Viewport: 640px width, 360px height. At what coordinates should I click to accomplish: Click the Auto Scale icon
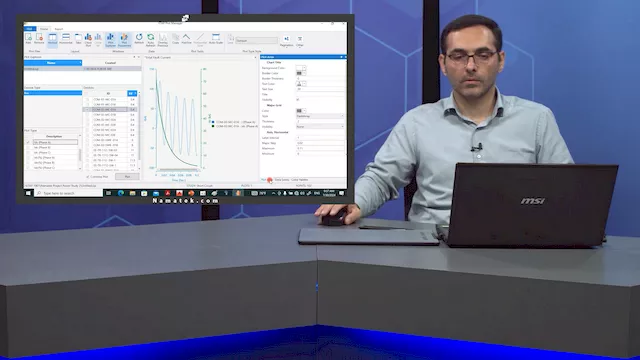(x=216, y=39)
